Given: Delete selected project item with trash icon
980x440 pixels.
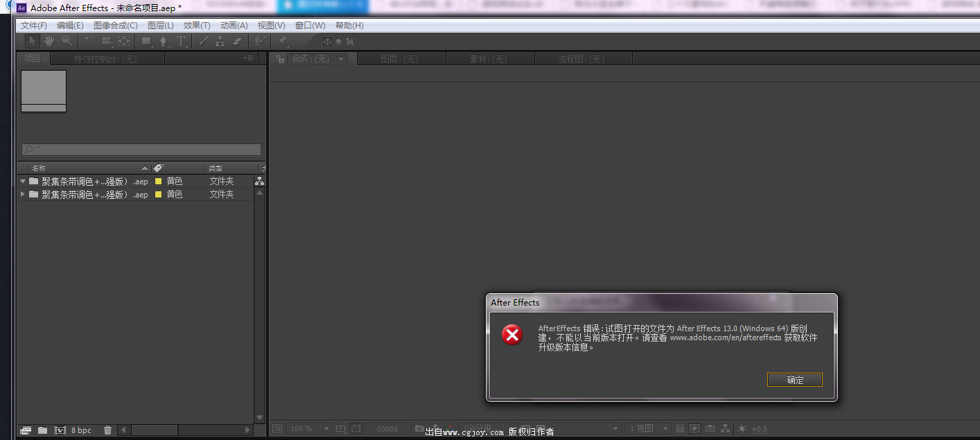Looking at the screenshot, I should 107,430.
